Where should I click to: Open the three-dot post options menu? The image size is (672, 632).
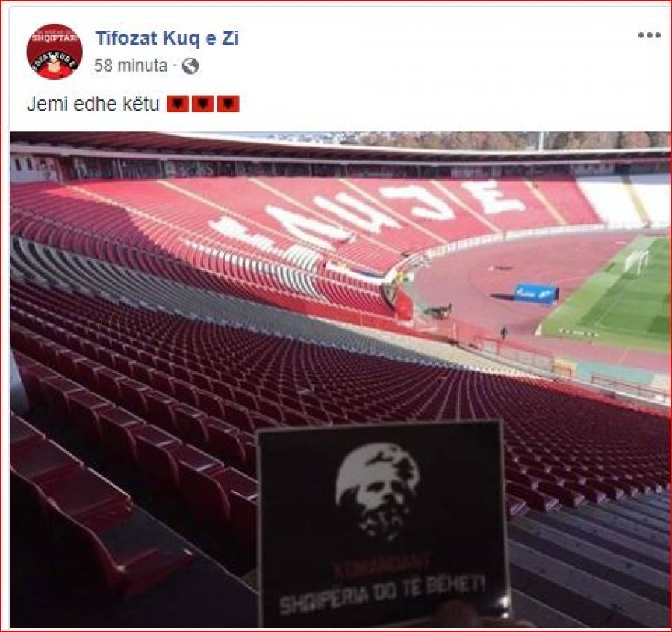pos(649,35)
